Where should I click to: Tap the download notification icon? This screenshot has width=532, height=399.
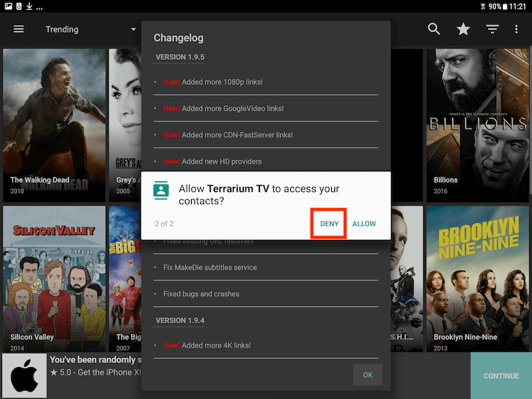29,6
